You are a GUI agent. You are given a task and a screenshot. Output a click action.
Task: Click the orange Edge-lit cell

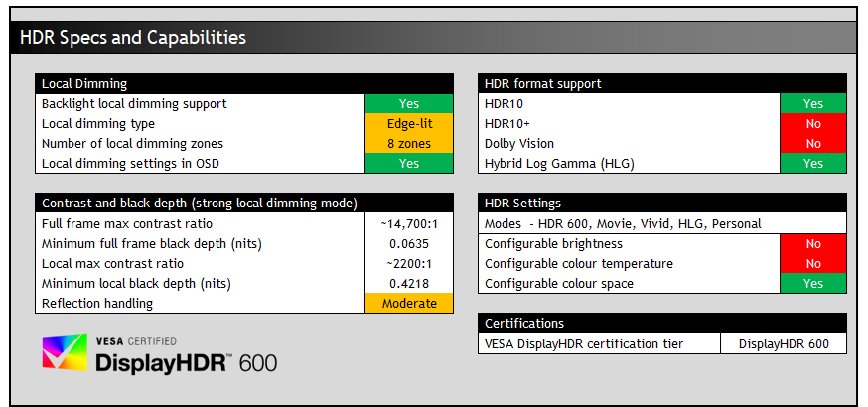point(408,124)
